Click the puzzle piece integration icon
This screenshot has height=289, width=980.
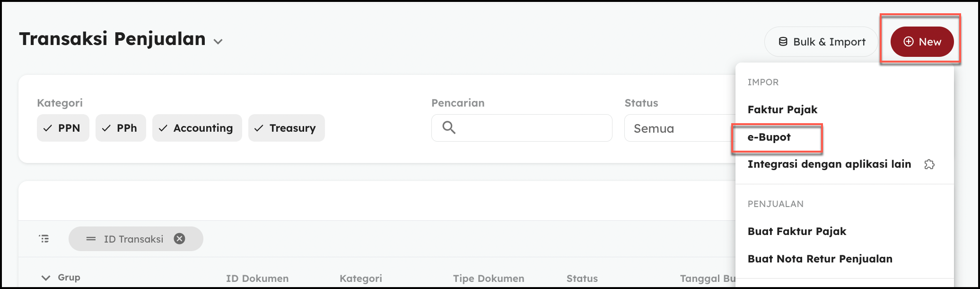click(x=929, y=164)
